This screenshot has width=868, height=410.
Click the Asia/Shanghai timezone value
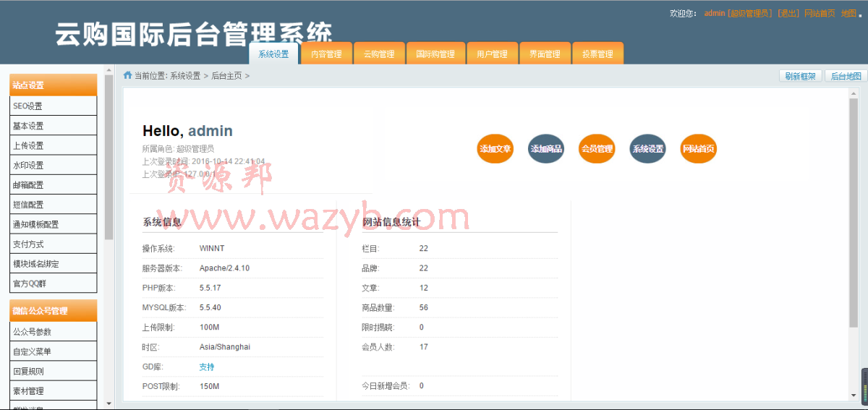(225, 347)
